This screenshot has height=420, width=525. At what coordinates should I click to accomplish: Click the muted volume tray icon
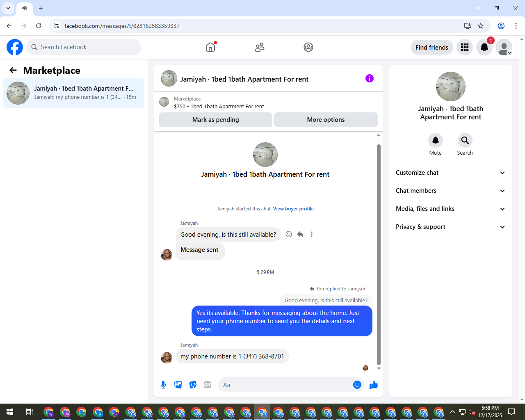pyautogui.click(x=472, y=412)
